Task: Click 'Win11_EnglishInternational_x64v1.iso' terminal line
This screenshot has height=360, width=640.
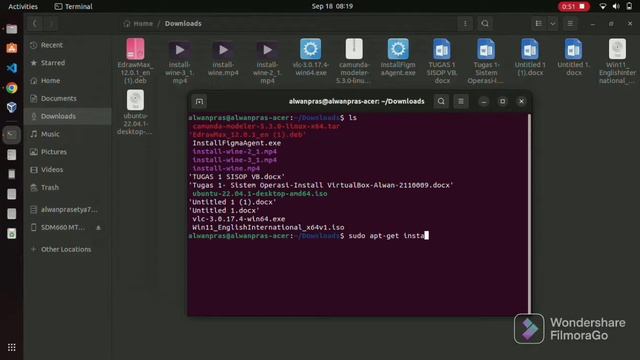Action: coord(268,227)
